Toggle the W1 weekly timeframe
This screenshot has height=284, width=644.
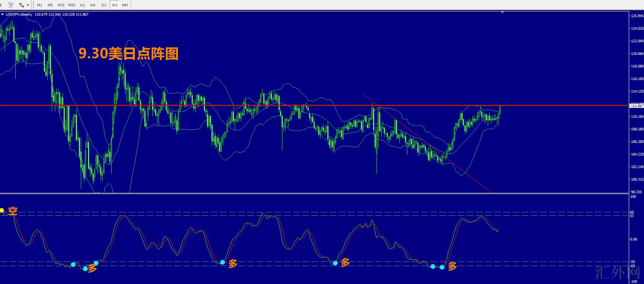114,5
